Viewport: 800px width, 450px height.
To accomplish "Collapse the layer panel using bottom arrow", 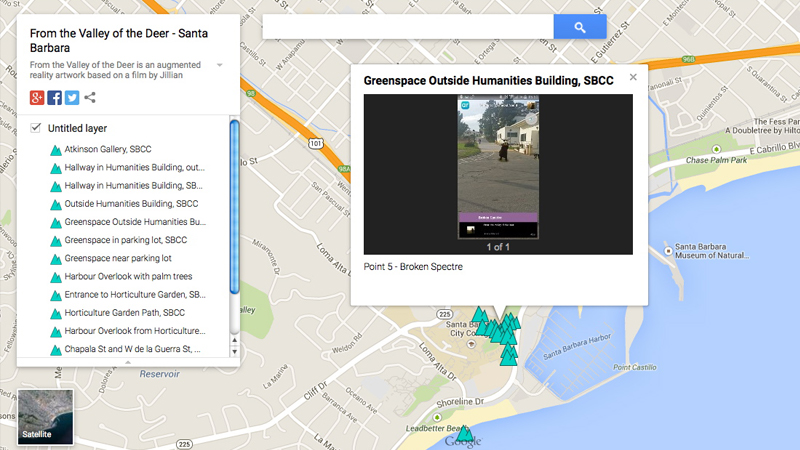I will [x=128, y=360].
